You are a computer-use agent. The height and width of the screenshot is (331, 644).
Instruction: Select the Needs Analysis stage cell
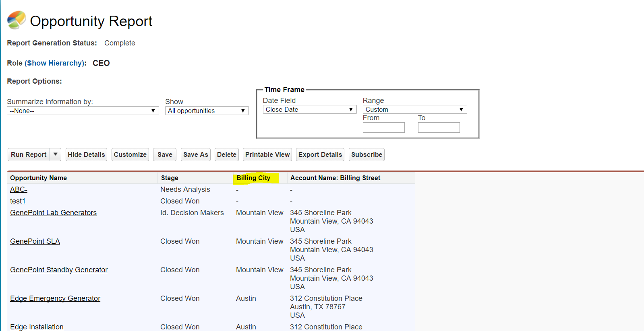click(185, 189)
